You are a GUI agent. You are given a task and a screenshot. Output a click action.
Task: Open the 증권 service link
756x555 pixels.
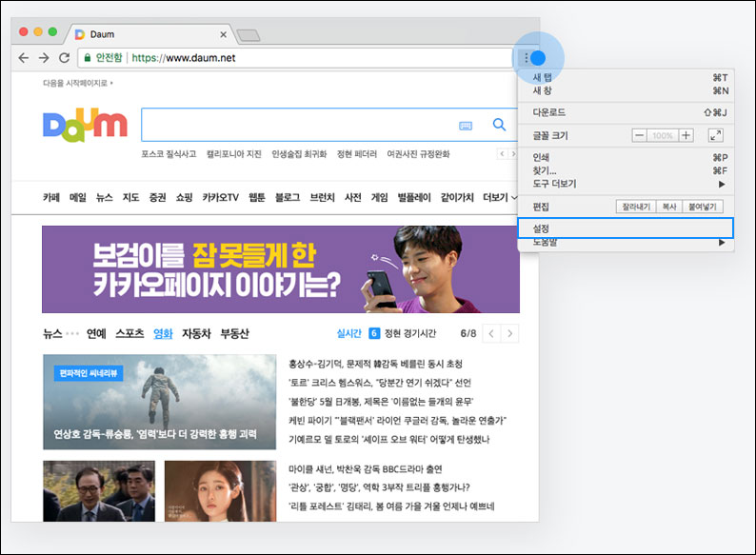(x=157, y=197)
